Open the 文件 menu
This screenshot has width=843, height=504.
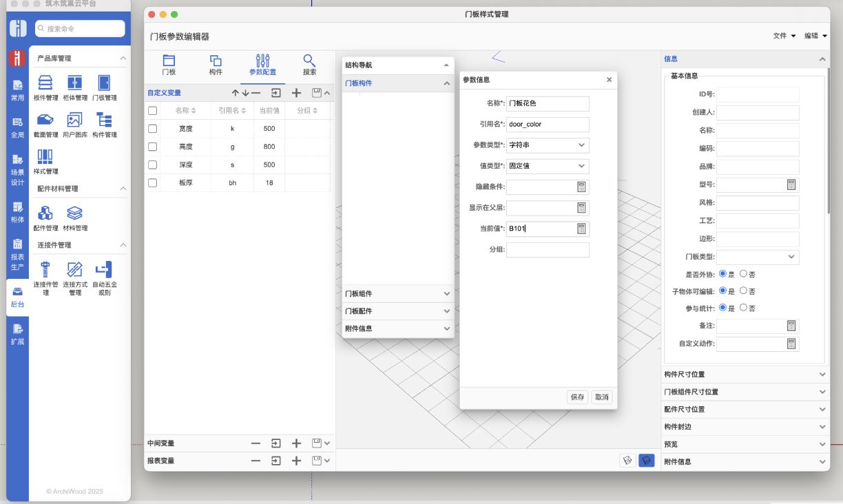(784, 36)
